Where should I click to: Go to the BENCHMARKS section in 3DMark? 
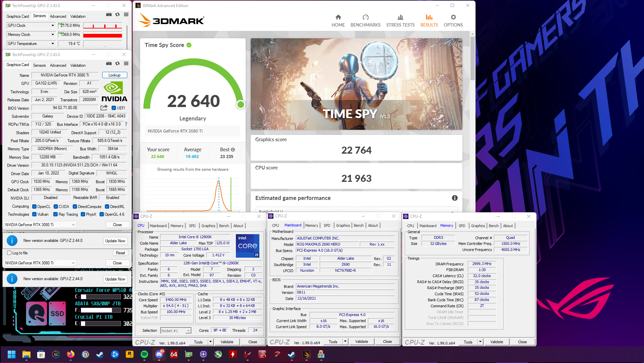coord(366,20)
